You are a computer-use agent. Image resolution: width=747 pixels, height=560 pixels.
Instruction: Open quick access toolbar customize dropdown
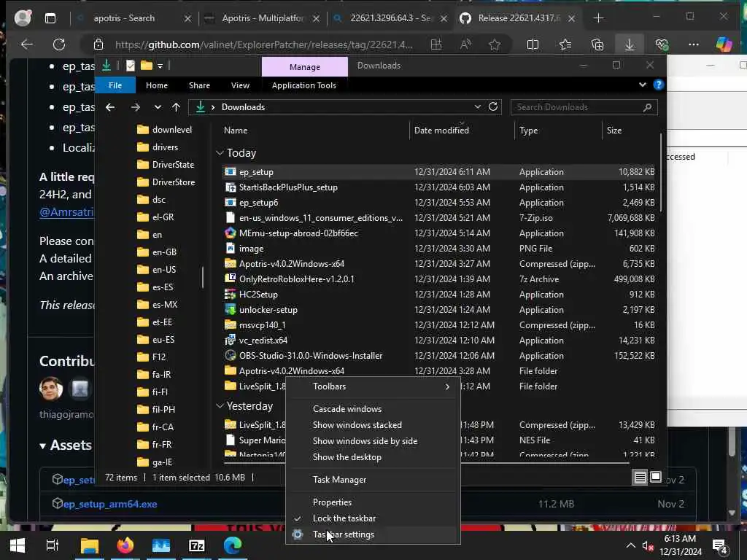160,66
